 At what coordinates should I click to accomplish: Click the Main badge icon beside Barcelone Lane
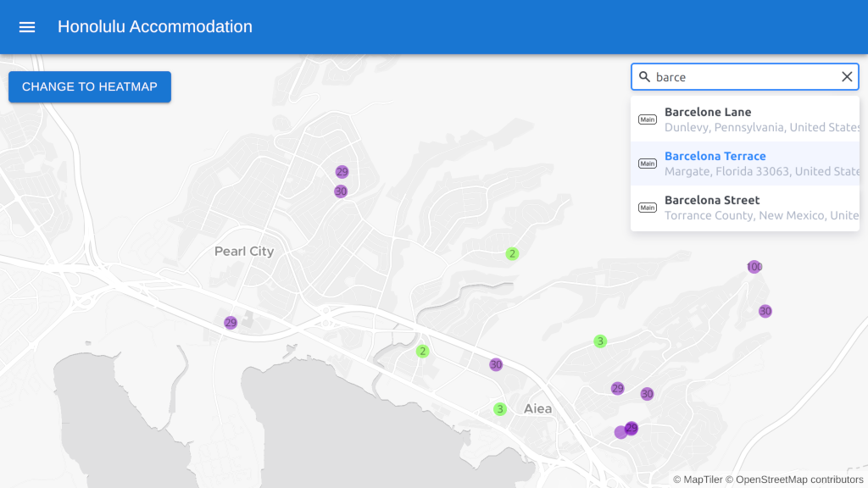(648, 119)
